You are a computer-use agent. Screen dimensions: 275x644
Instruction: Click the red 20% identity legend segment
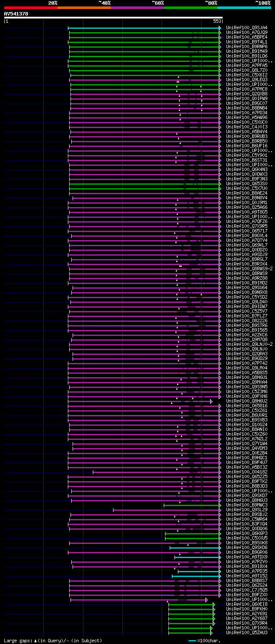pos(31,8)
